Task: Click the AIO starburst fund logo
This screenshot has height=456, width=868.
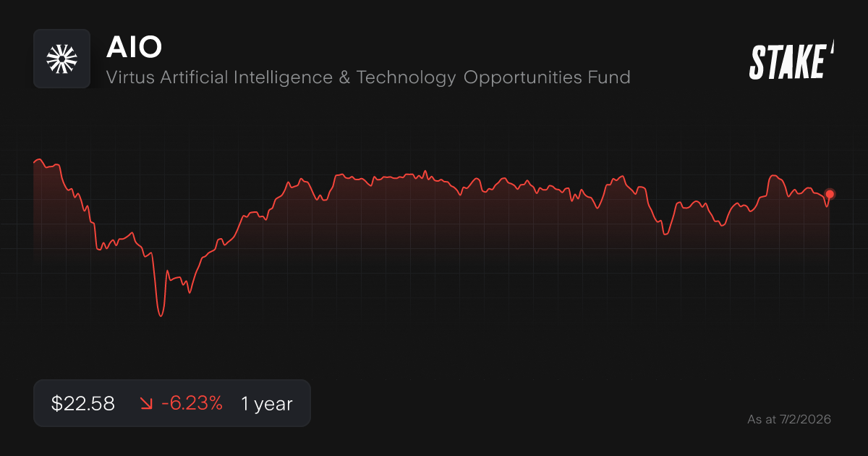Action: click(x=61, y=59)
